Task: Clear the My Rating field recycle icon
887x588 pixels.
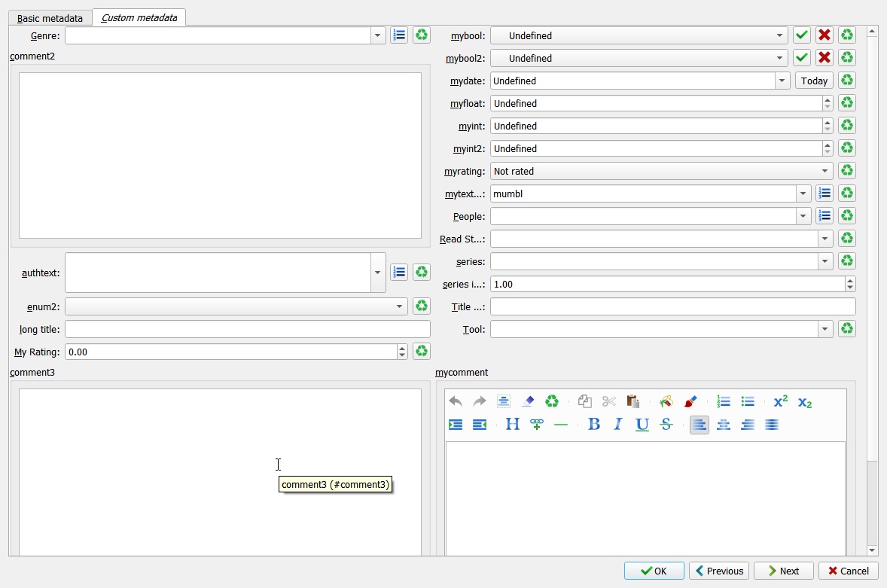Action: tap(422, 352)
